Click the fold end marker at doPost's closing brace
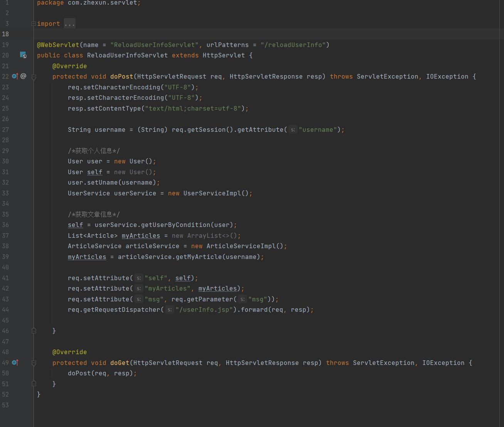504x427 pixels. (x=34, y=331)
